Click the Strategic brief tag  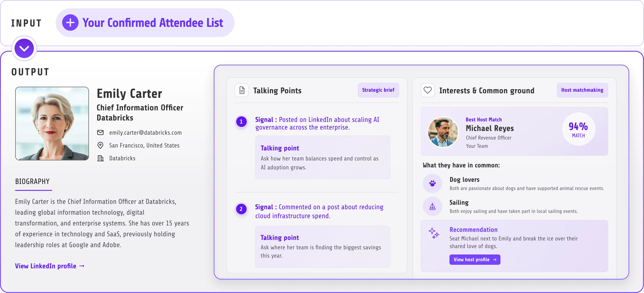coord(378,90)
